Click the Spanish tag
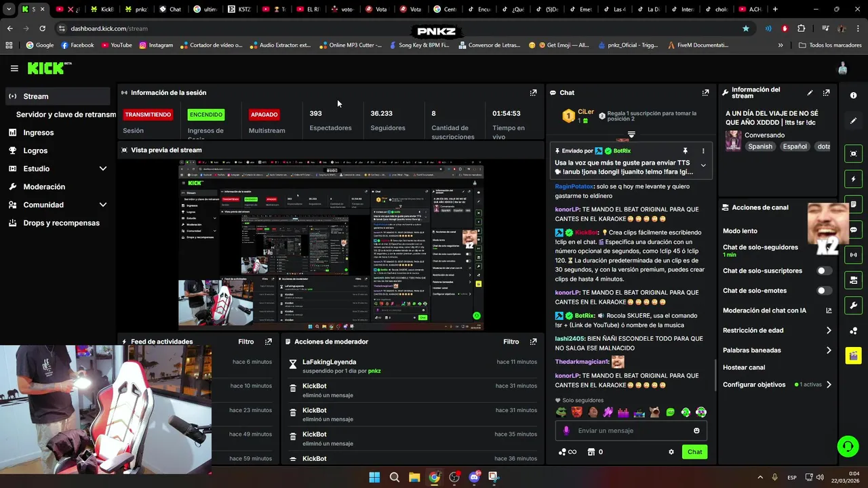The height and width of the screenshot is (488, 868). pyautogui.click(x=760, y=146)
